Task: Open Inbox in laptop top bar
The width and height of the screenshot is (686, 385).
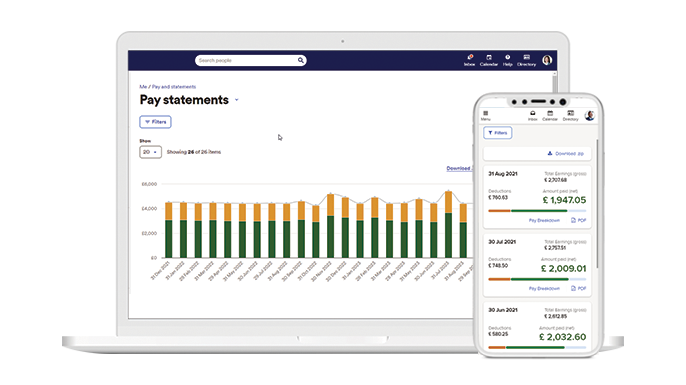Action: [x=469, y=60]
